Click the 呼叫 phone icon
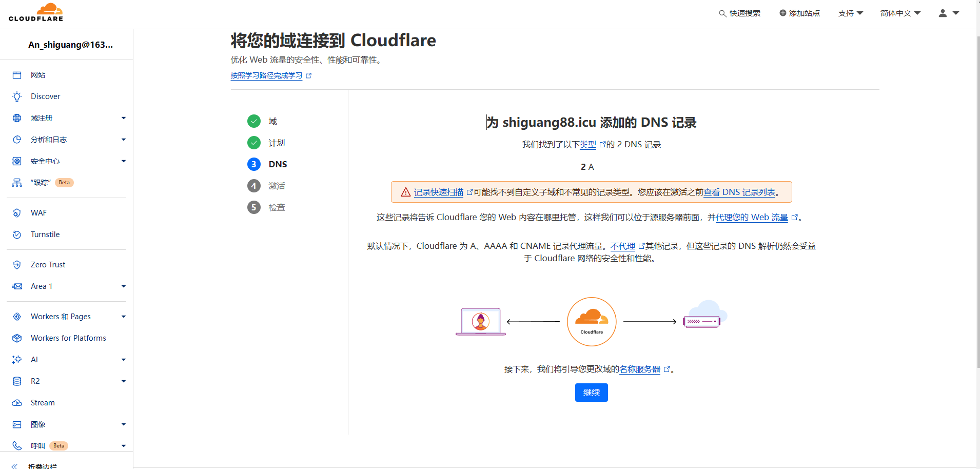The width and height of the screenshot is (980, 469). [17, 446]
